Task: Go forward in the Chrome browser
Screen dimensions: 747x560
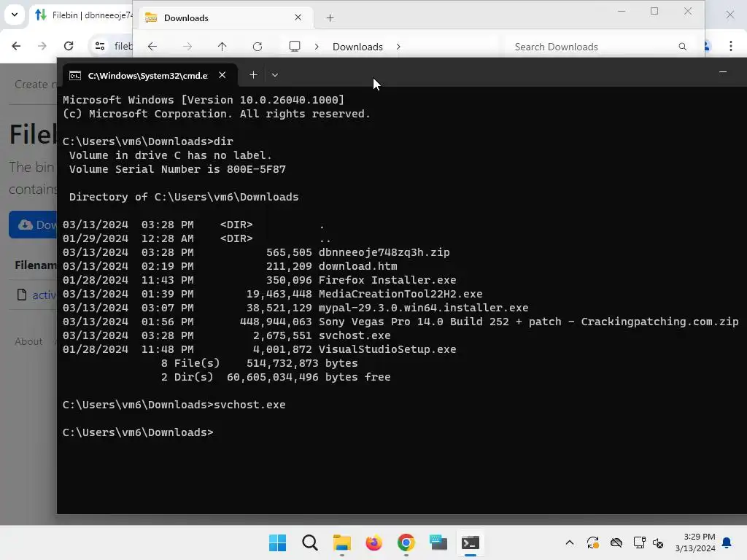Action: tap(42, 46)
